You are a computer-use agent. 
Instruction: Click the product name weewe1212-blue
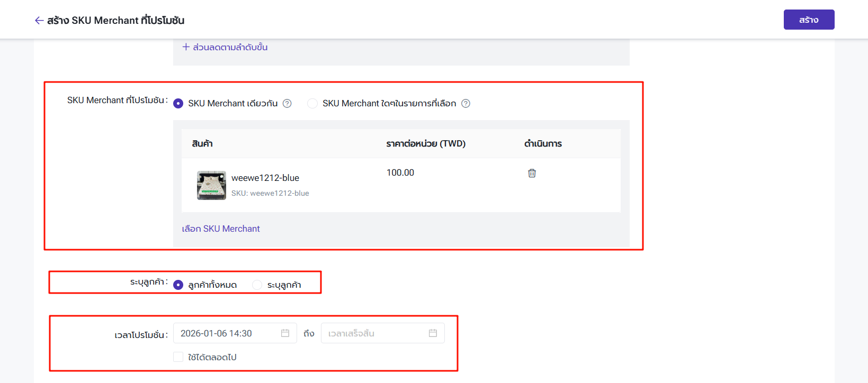click(x=265, y=178)
